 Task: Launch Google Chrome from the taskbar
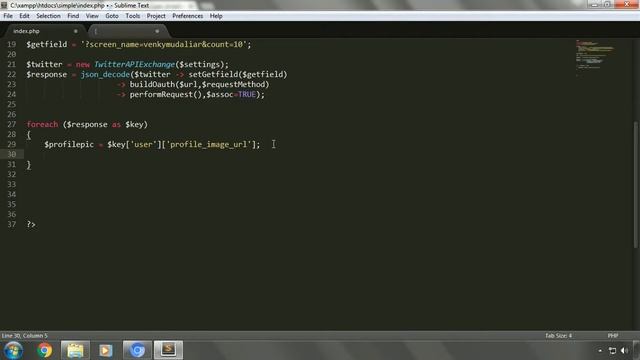[44, 350]
